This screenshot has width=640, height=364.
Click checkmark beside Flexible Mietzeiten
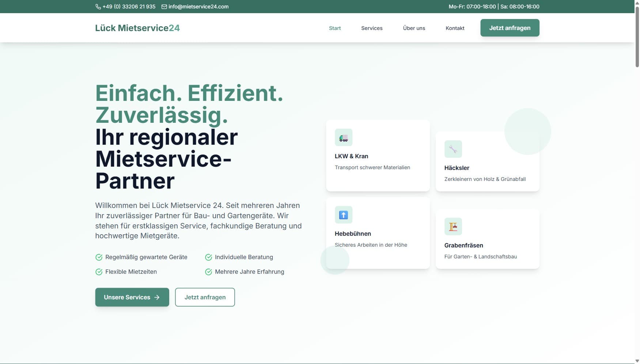click(x=99, y=272)
